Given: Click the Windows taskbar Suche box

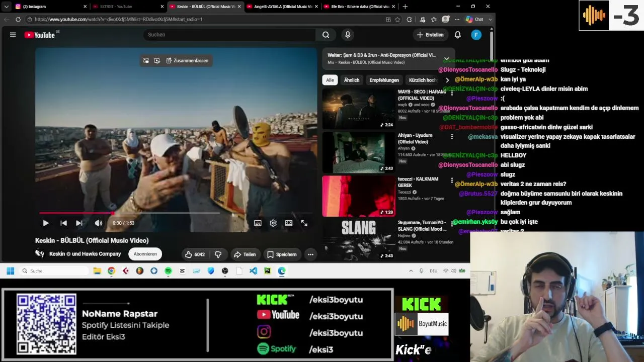Looking at the screenshot, I should point(54,271).
